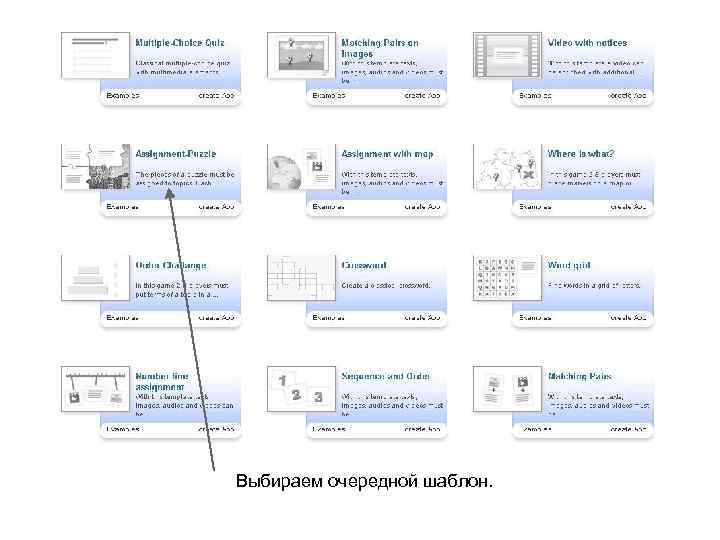The image size is (720, 540).
Task: View Examples for Multiple-Choice Quiz
Action: pyautogui.click(x=122, y=96)
